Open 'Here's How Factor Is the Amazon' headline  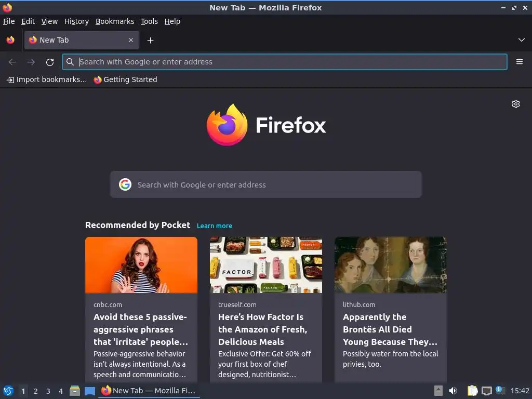click(x=262, y=329)
